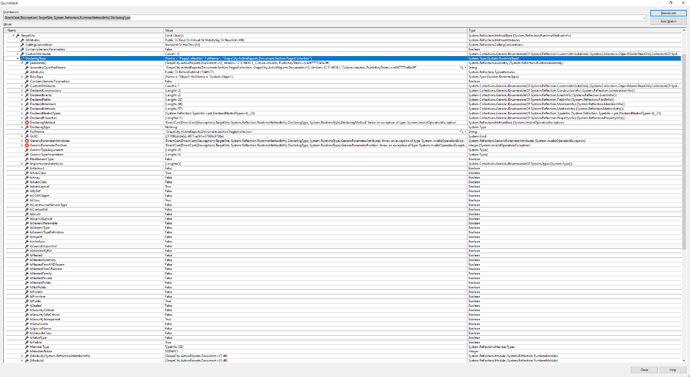Click wrench property icon beside GUID

tap(27, 136)
